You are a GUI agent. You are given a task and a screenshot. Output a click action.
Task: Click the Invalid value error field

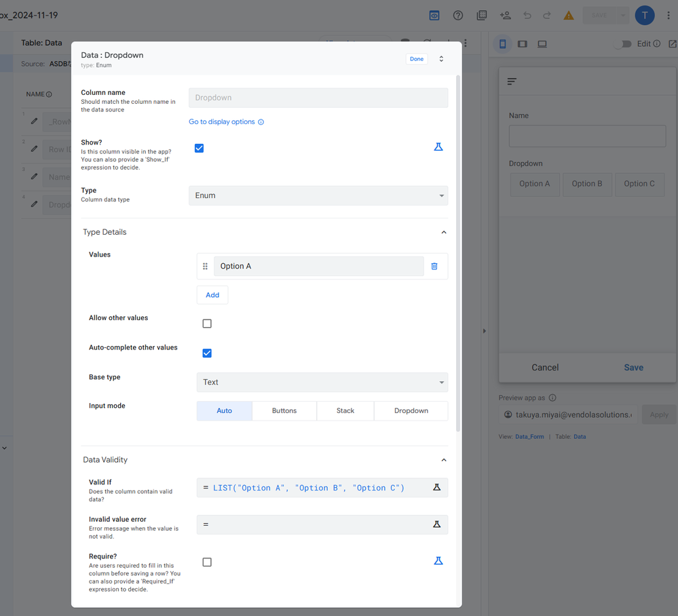[x=322, y=524]
